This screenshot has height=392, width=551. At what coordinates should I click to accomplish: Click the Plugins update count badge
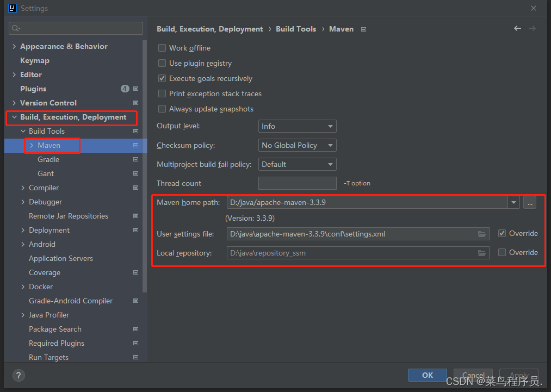pyautogui.click(x=125, y=89)
